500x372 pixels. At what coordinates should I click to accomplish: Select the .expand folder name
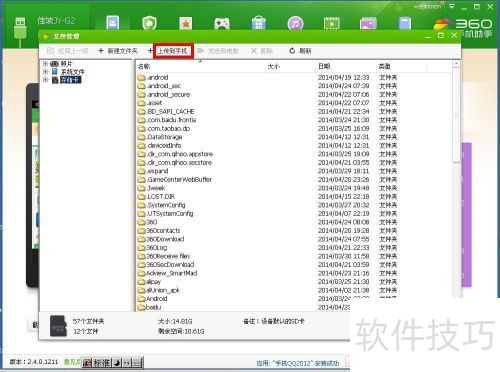(x=157, y=171)
